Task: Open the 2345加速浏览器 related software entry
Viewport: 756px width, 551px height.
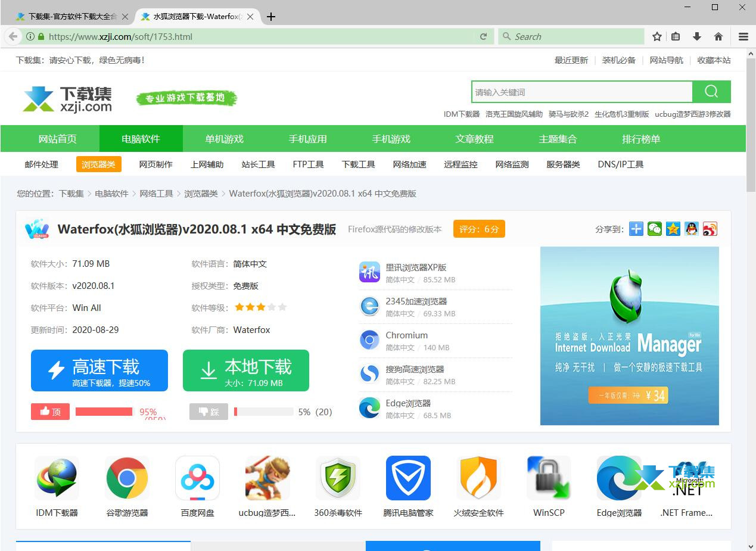Action: (435, 307)
